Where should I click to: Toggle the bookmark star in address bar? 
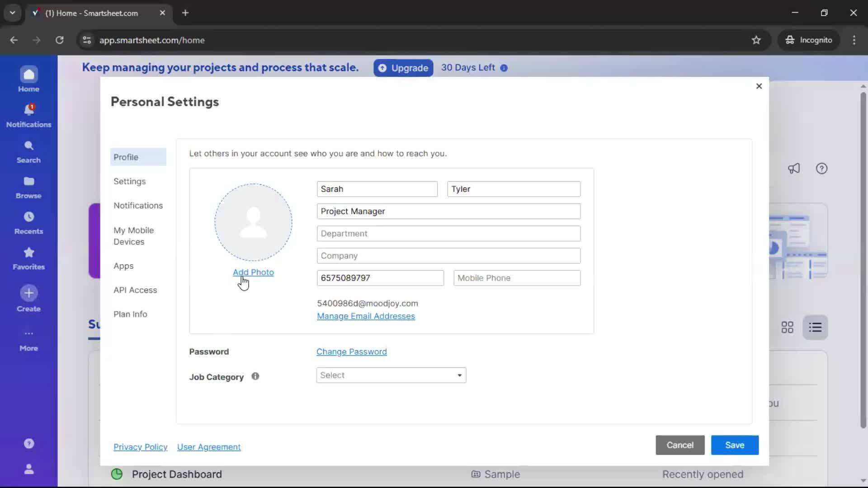756,40
